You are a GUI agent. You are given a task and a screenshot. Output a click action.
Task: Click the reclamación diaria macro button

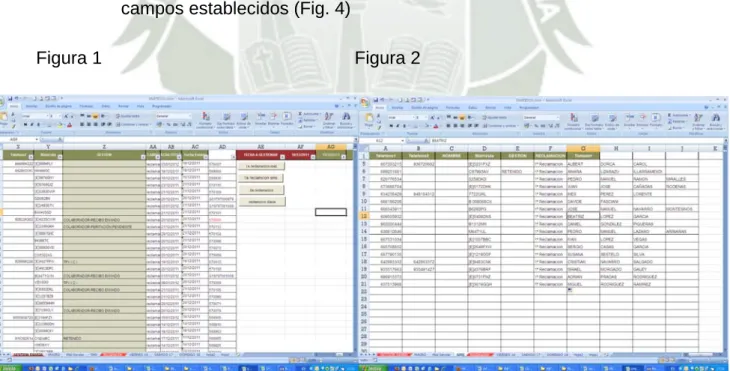(262, 202)
